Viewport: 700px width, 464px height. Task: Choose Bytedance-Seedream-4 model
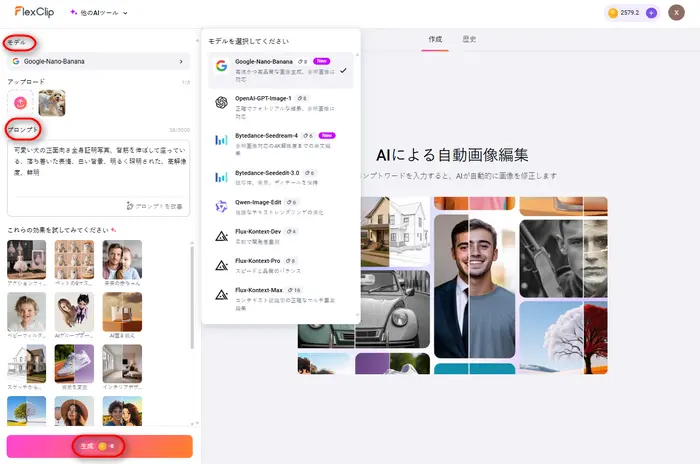click(x=280, y=144)
